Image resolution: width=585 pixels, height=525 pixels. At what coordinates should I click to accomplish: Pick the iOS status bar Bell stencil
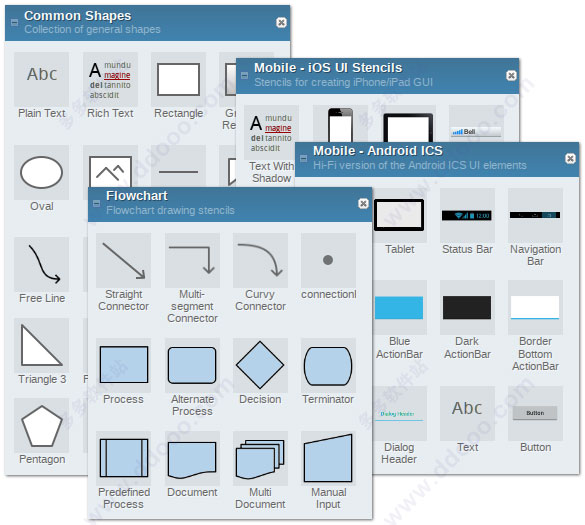point(476,124)
